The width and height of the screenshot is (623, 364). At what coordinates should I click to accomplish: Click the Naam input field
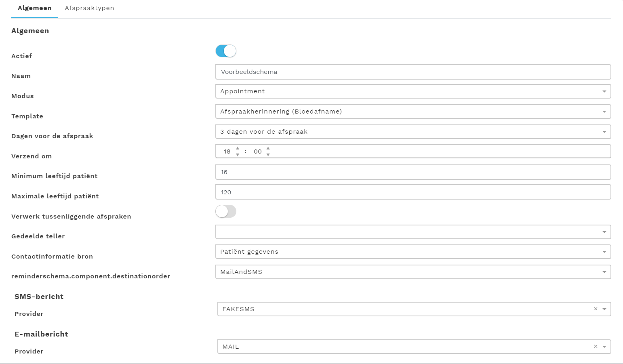coord(413,72)
